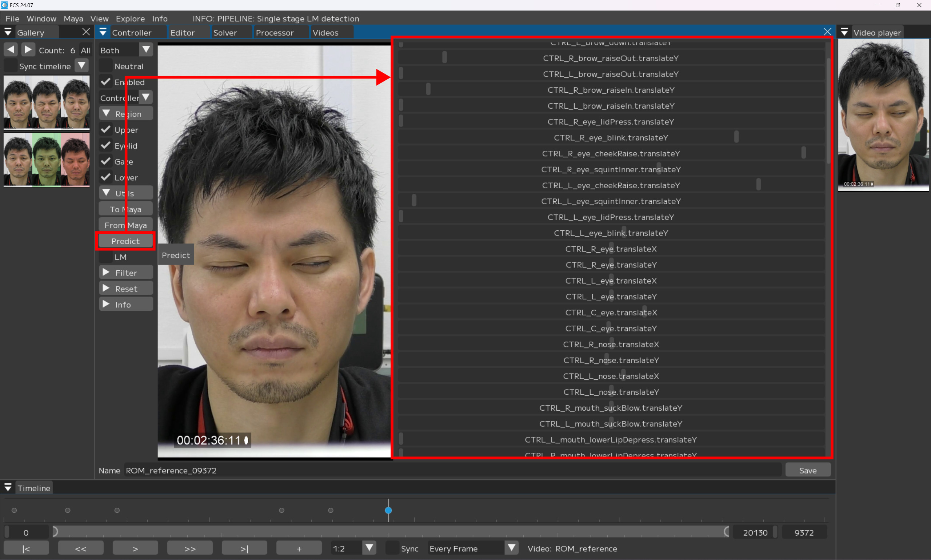This screenshot has width=931, height=560.
Task: Open the Every Frame dropdown
Action: point(511,548)
